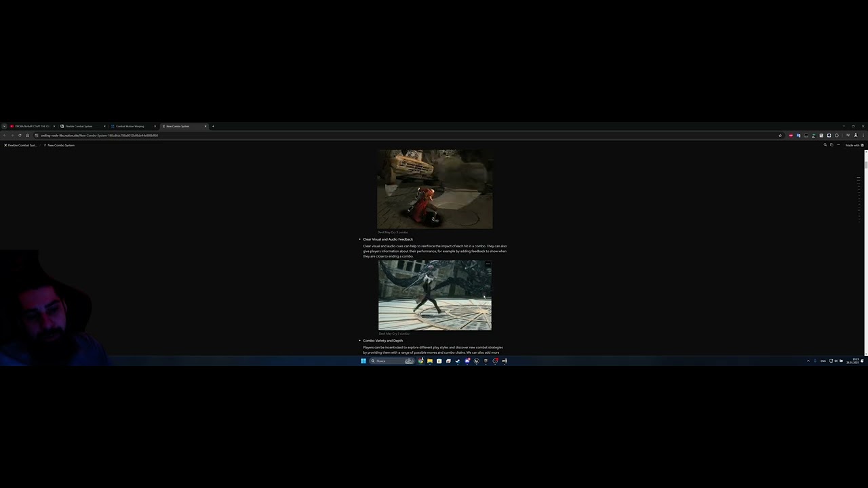
Task: Click Combo Variety and Depth heading
Action: click(x=382, y=340)
